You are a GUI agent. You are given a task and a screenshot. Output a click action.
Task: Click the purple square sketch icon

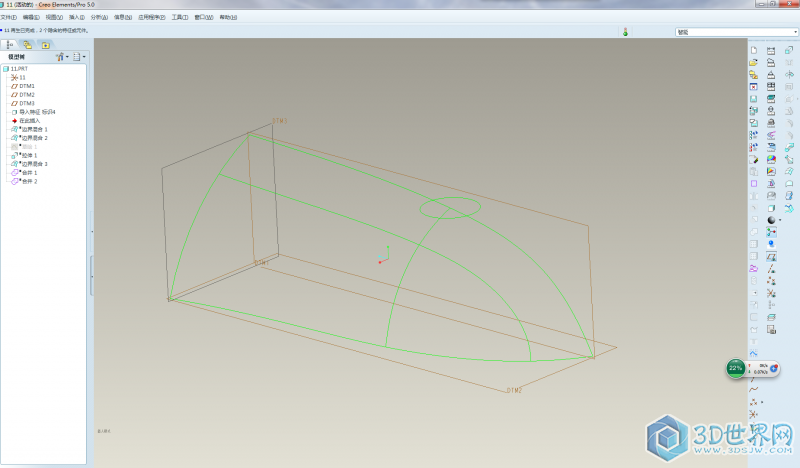click(754, 184)
